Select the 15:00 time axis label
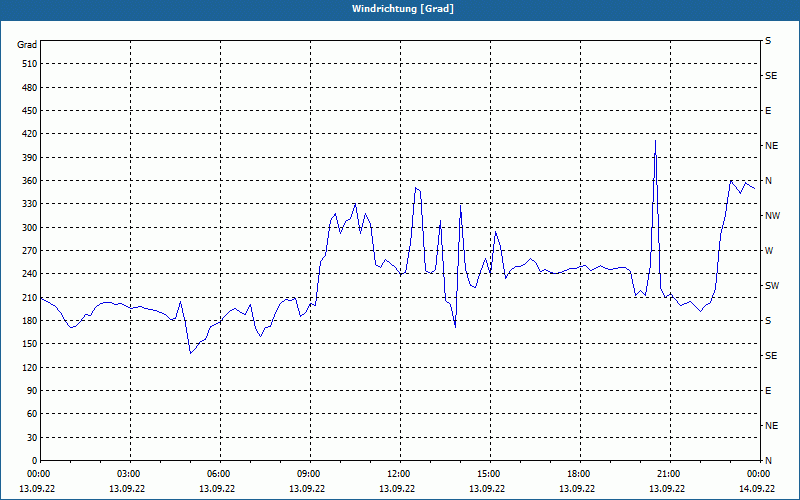Viewport: 800px width, 500px height. (x=487, y=474)
